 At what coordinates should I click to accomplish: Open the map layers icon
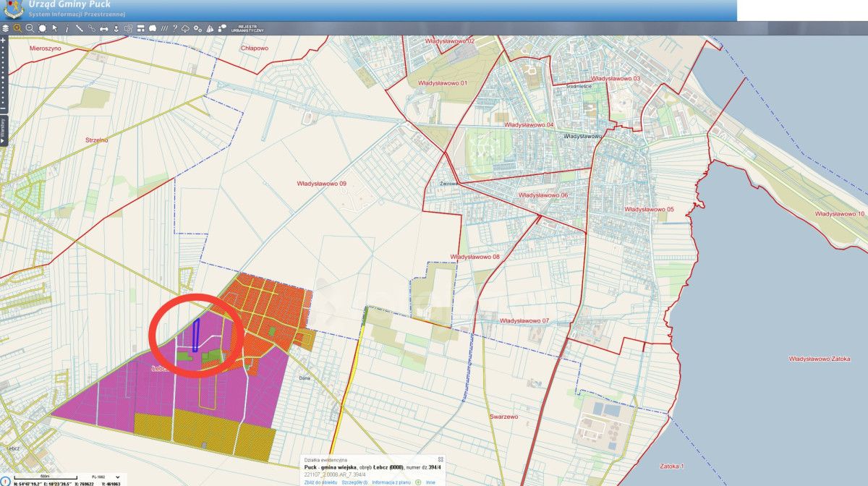[5, 28]
